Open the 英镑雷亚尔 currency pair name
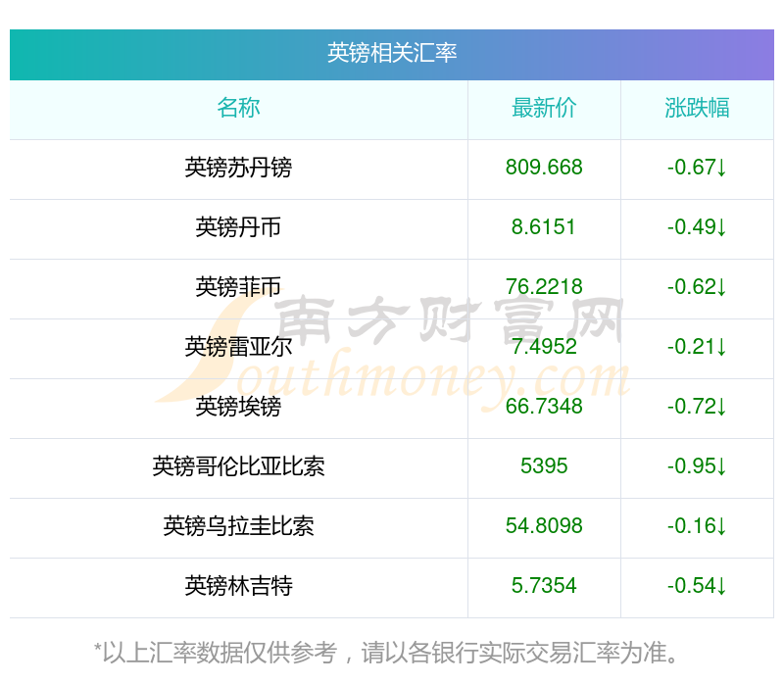This screenshot has width=784, height=684. pos(238,347)
